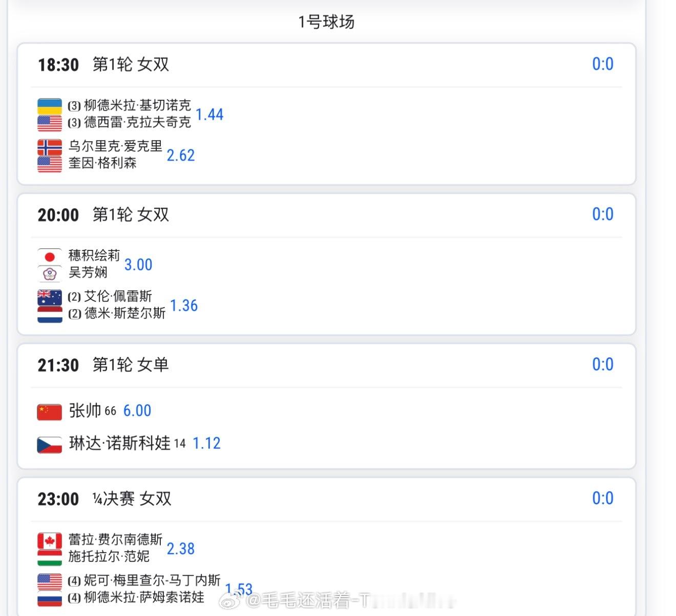Click the Russia flag beside 柳德米拉·萨姆索诺娃
676x616 pixels.
tap(49, 598)
